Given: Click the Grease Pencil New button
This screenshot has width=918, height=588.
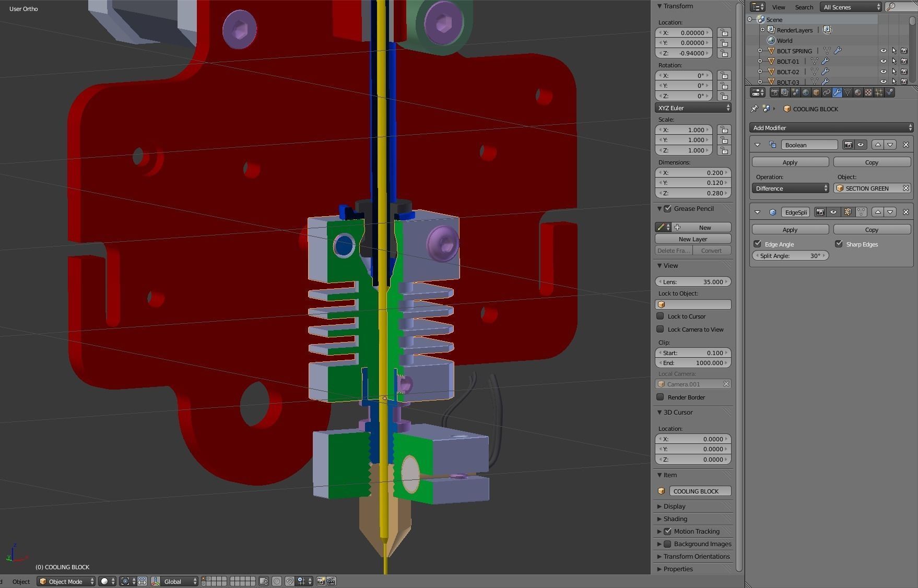Looking at the screenshot, I should pyautogui.click(x=702, y=227).
